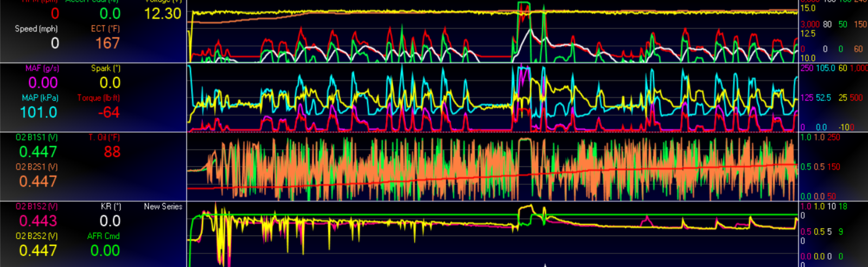Image resolution: width=868 pixels, height=267 pixels.
Task: Select the O2 B2S2 (V) channel label
Action: tap(37, 236)
